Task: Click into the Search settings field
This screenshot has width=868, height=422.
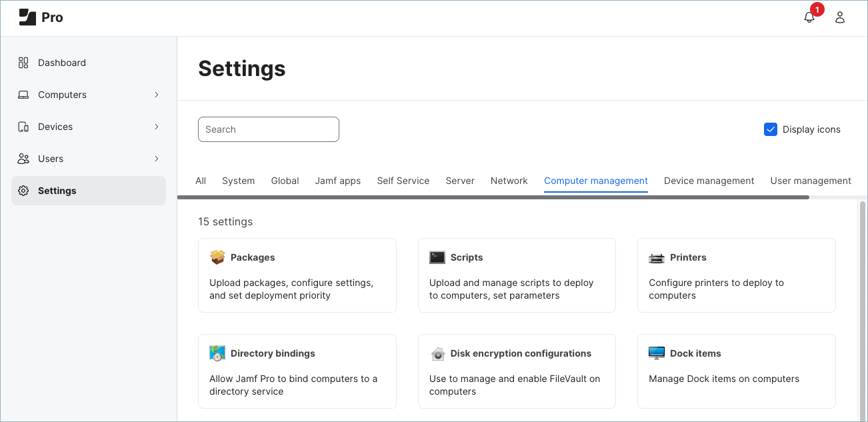Action: pos(268,129)
